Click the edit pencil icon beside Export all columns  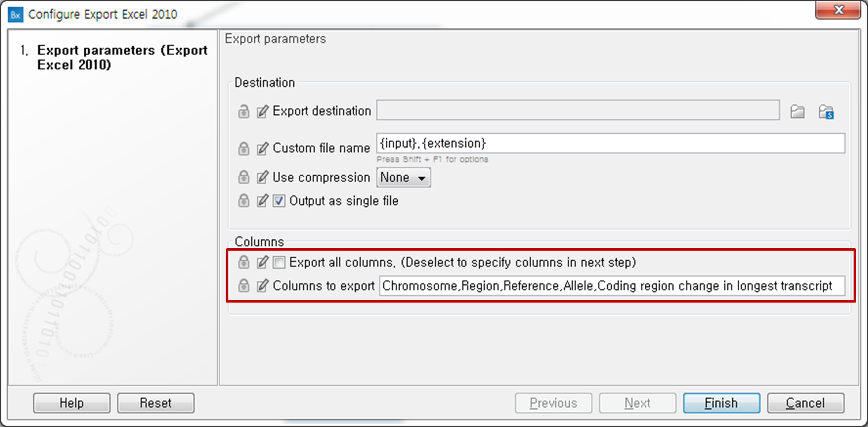[263, 262]
